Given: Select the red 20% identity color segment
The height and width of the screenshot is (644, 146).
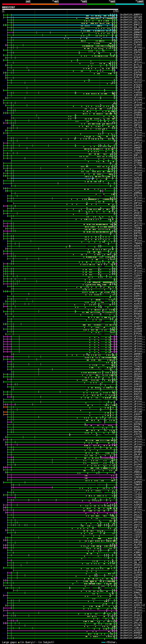Looking at the screenshot, I should click(16, 4).
